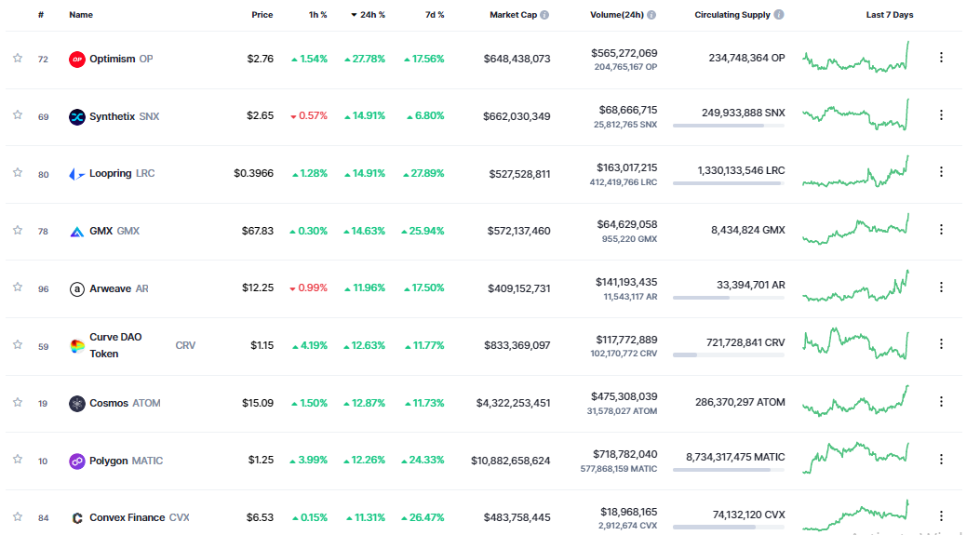Click the Synthetix 24h volume amount
Image resolution: width=980 pixels, height=535 pixels.
click(x=626, y=110)
